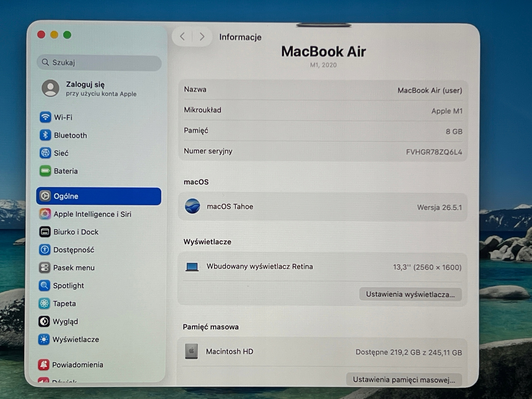Click the 13,3" (2560 × 1600) resolution

(427, 267)
